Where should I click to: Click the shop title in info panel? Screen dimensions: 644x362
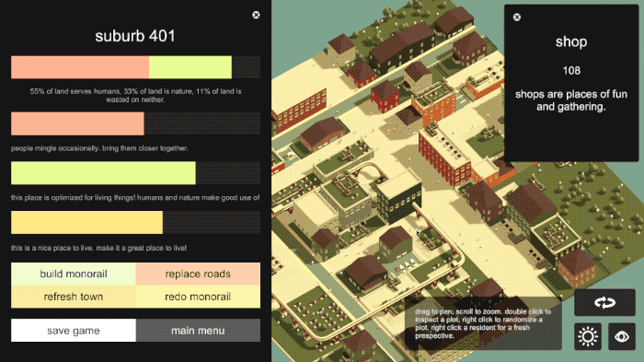point(571,42)
